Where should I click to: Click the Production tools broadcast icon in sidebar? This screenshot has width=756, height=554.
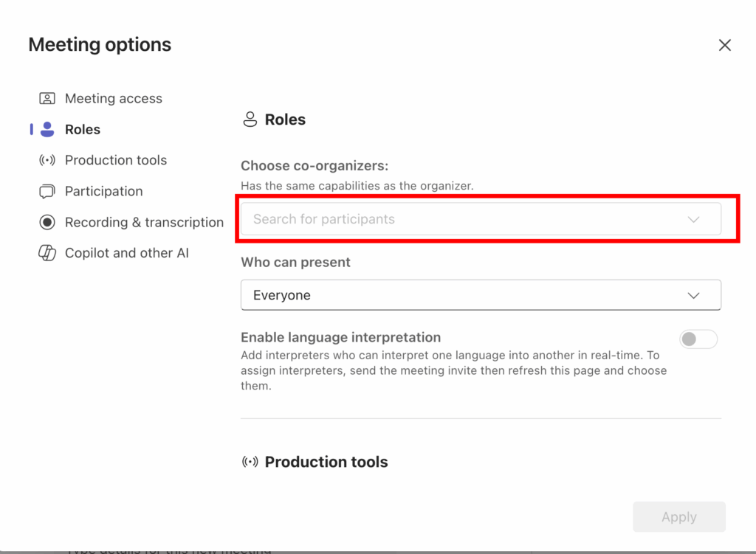pos(47,160)
